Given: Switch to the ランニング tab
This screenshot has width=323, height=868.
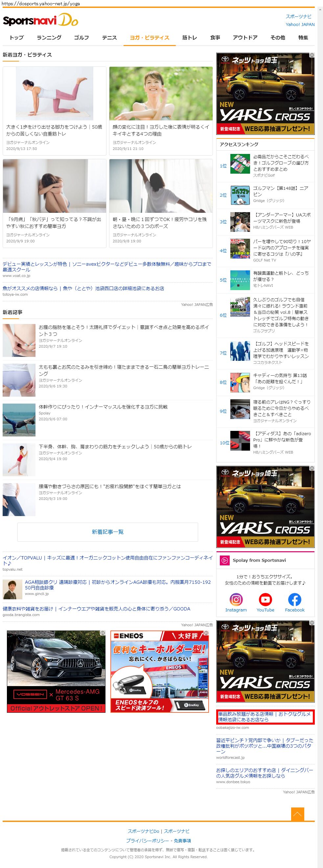Looking at the screenshot, I should point(49,37).
